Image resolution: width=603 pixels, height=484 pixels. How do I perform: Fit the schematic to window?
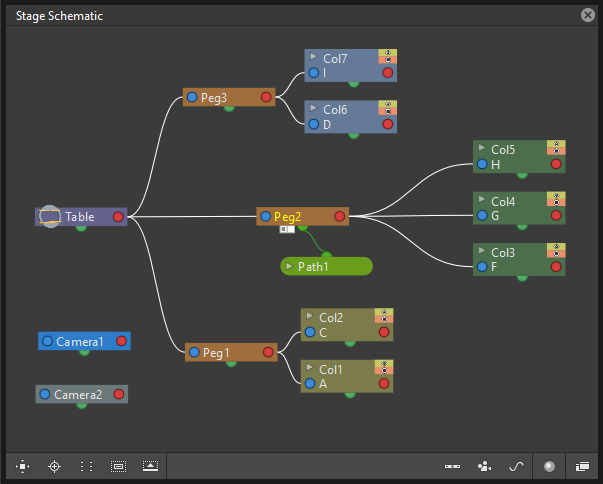(x=22, y=466)
